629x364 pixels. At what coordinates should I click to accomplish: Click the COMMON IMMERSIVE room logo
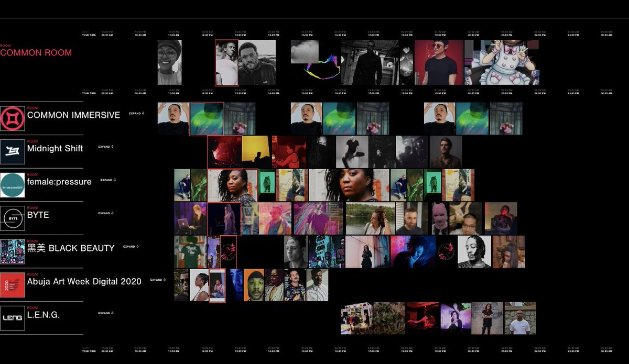pos(13,118)
